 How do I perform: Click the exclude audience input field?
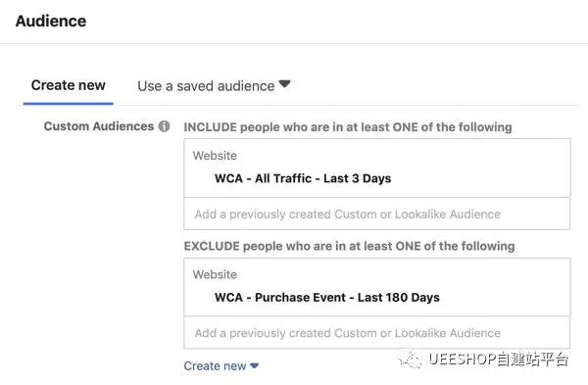(x=377, y=332)
